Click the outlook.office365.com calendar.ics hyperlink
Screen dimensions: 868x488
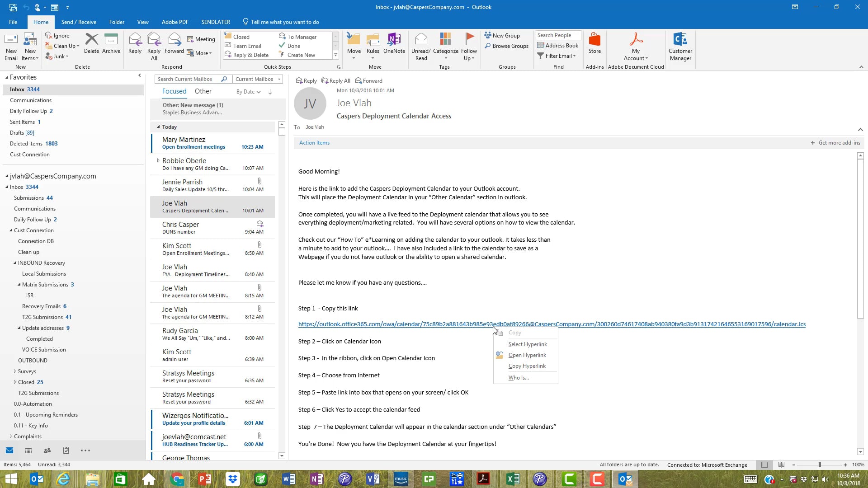(552, 324)
